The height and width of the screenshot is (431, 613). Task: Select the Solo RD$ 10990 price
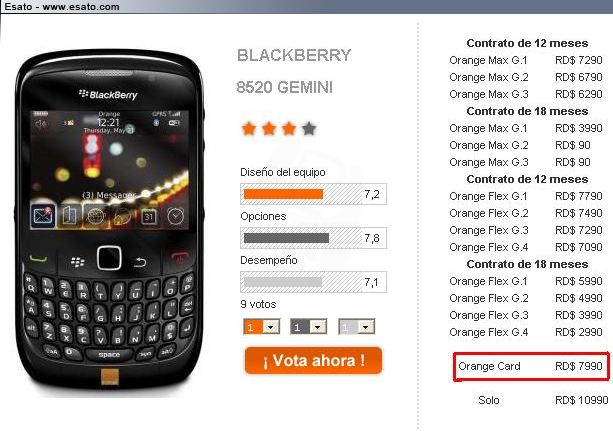(x=543, y=400)
